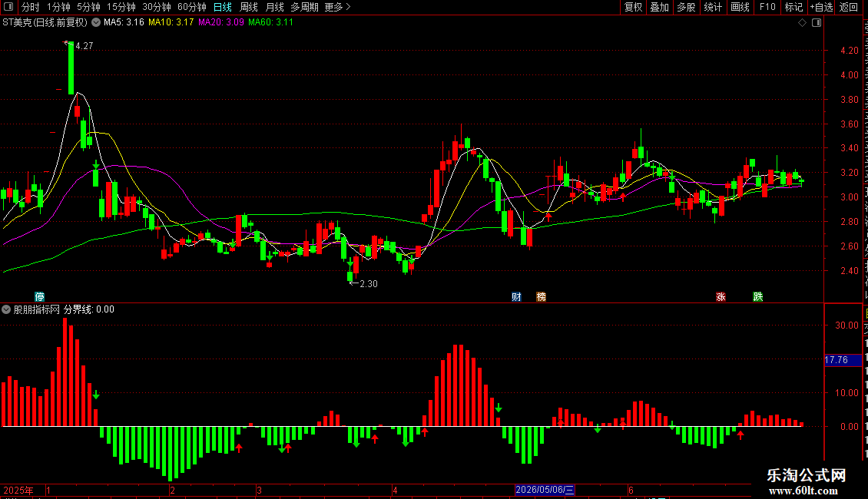868x499 pixels.
Task: Click the 30.00 indicator axis label
Action: click(x=847, y=326)
